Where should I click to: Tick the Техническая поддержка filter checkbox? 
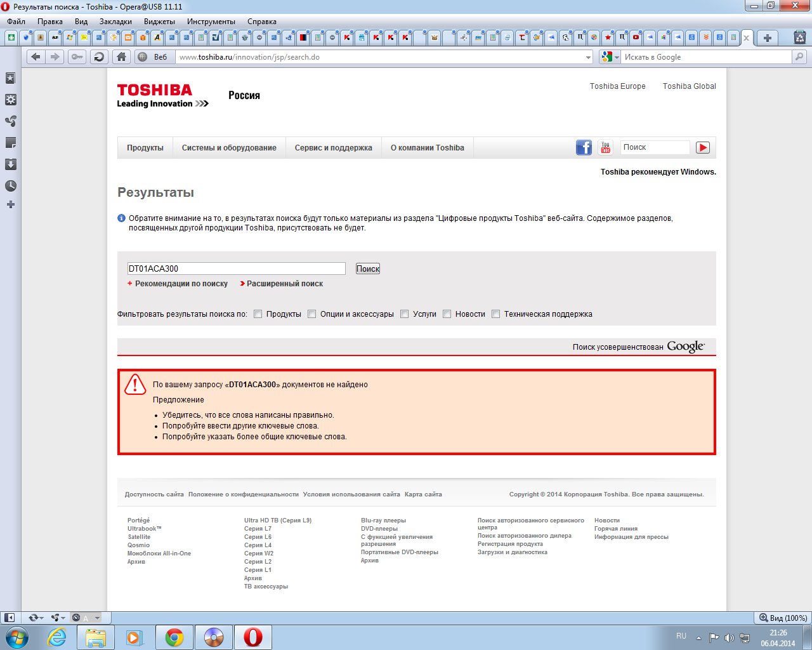click(x=496, y=314)
